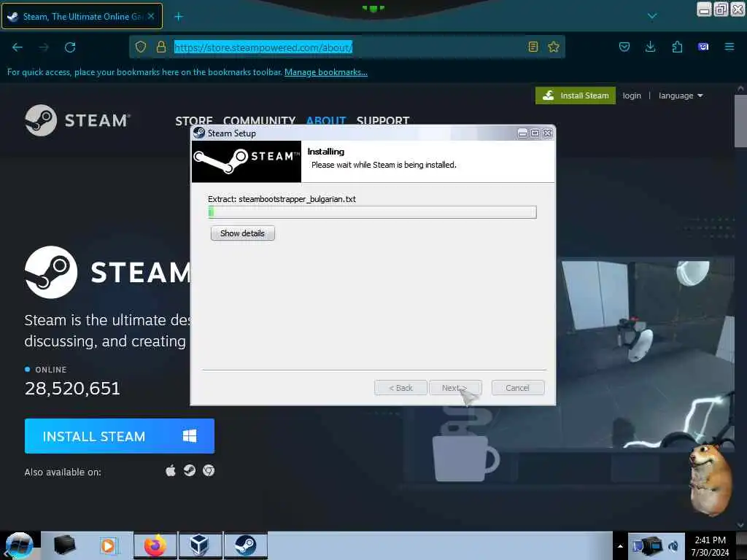747x560 pixels.
Task: Open the login link
Action: pos(632,96)
